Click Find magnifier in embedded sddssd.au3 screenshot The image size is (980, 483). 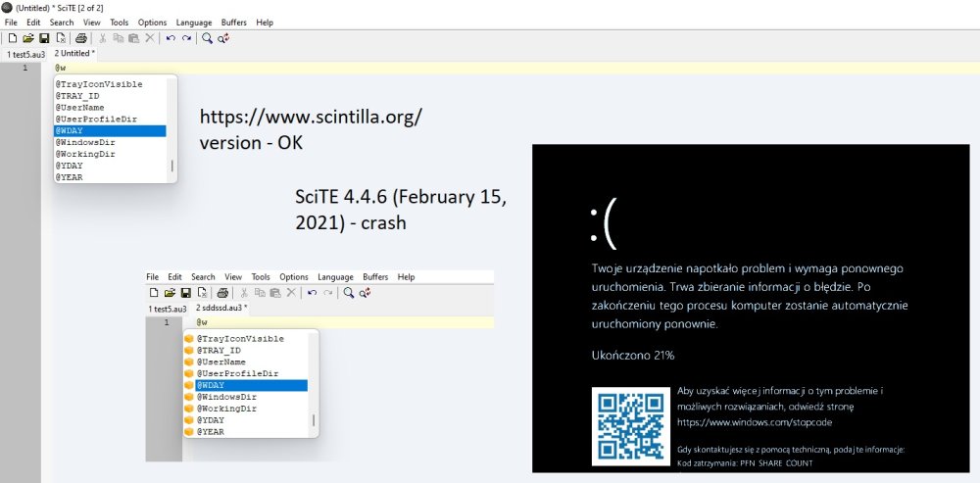point(349,292)
